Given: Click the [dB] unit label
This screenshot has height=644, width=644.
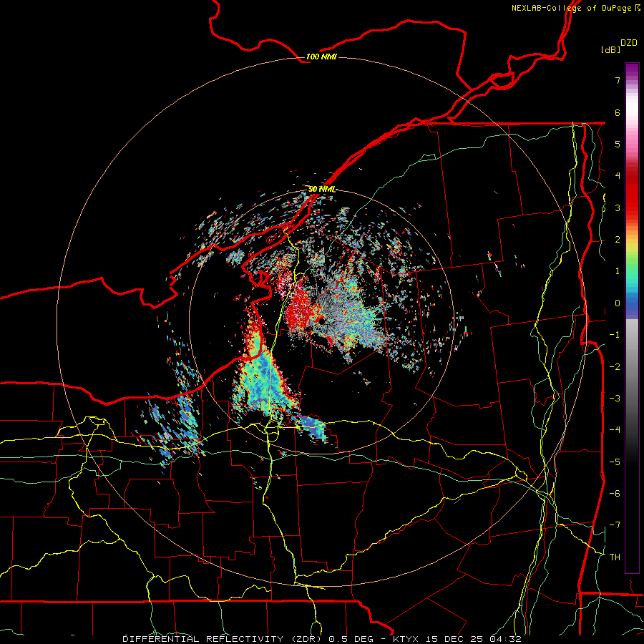Looking at the screenshot, I should coord(611,49).
